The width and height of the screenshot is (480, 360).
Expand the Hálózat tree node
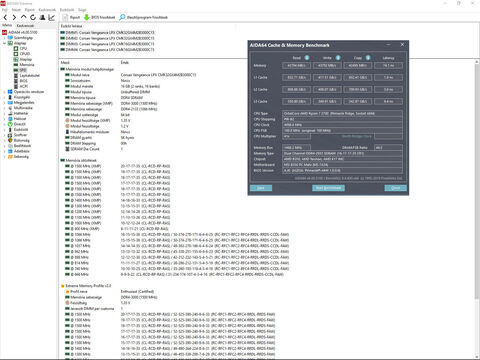click(x=4, y=119)
